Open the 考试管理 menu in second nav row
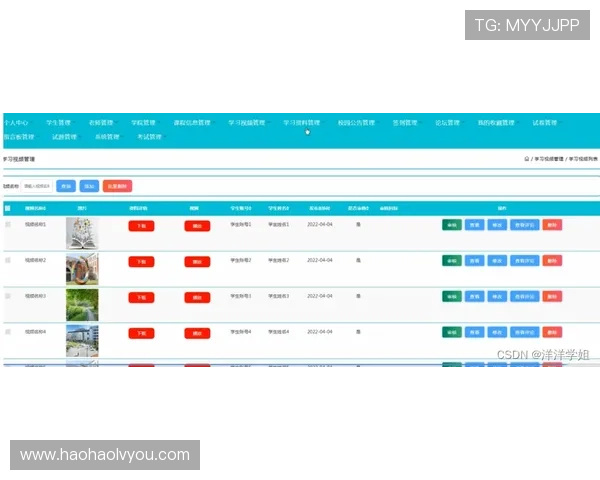This screenshot has height=480, width=600. pyautogui.click(x=149, y=137)
